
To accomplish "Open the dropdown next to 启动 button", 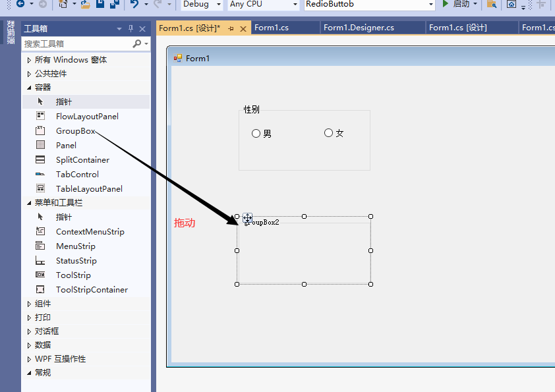I will pyautogui.click(x=475, y=4).
